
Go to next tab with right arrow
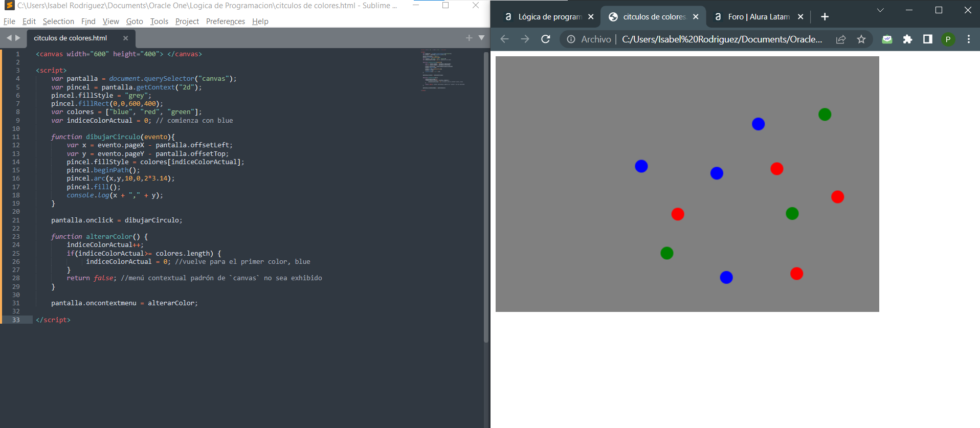(18, 38)
